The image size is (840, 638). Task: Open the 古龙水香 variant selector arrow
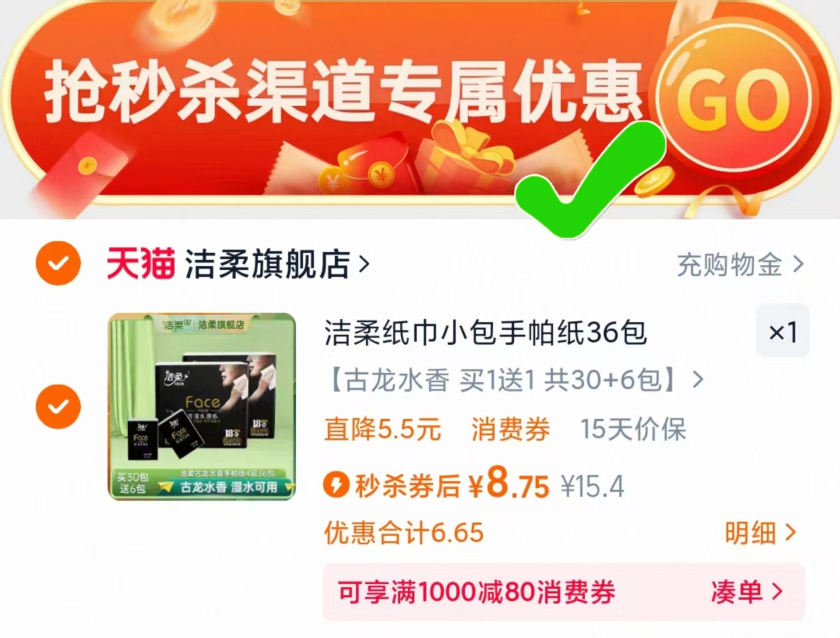[698, 380]
